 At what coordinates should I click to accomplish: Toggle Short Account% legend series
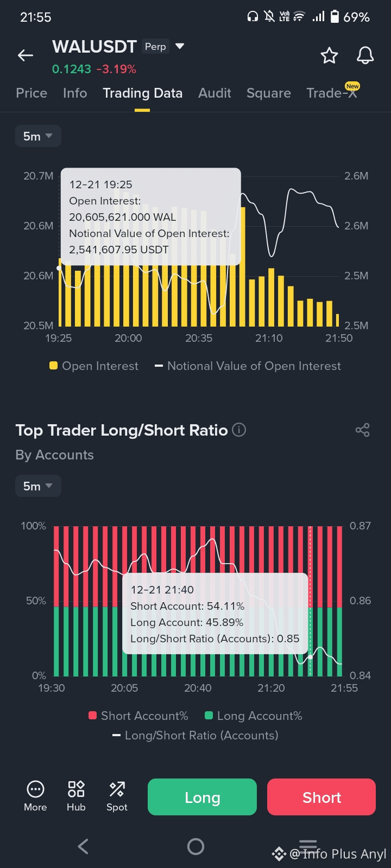click(138, 716)
